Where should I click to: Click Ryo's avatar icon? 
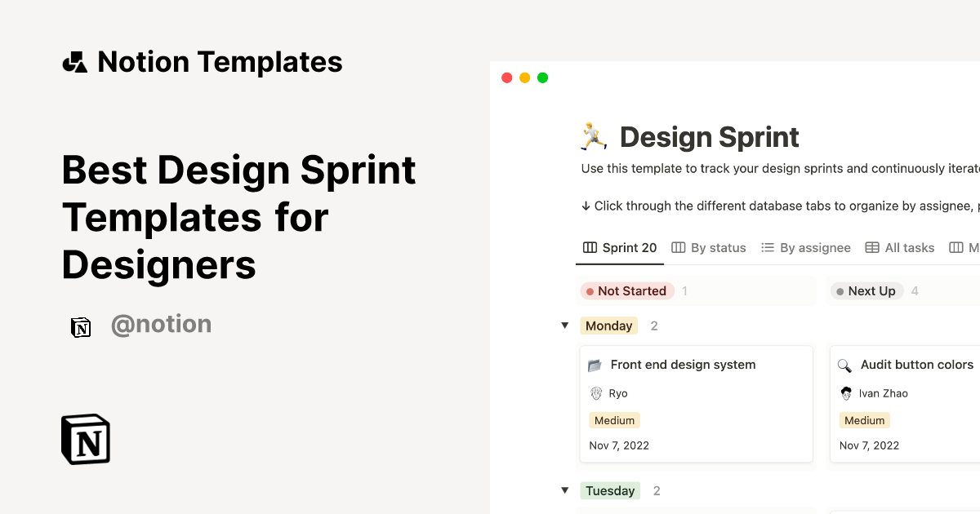click(x=596, y=393)
